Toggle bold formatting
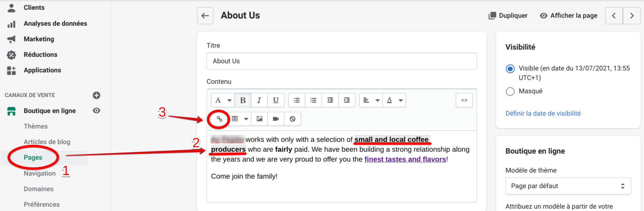Image resolution: width=644 pixels, height=211 pixels. coord(243,100)
